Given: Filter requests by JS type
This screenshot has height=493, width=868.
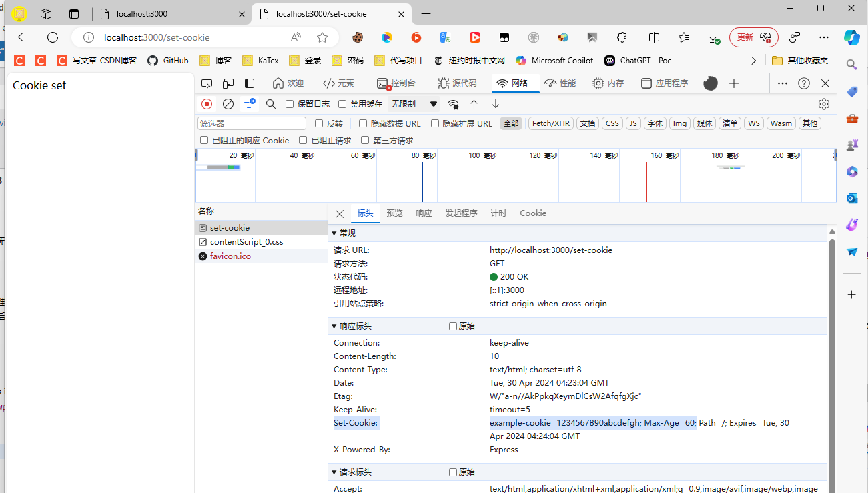Looking at the screenshot, I should (x=633, y=123).
